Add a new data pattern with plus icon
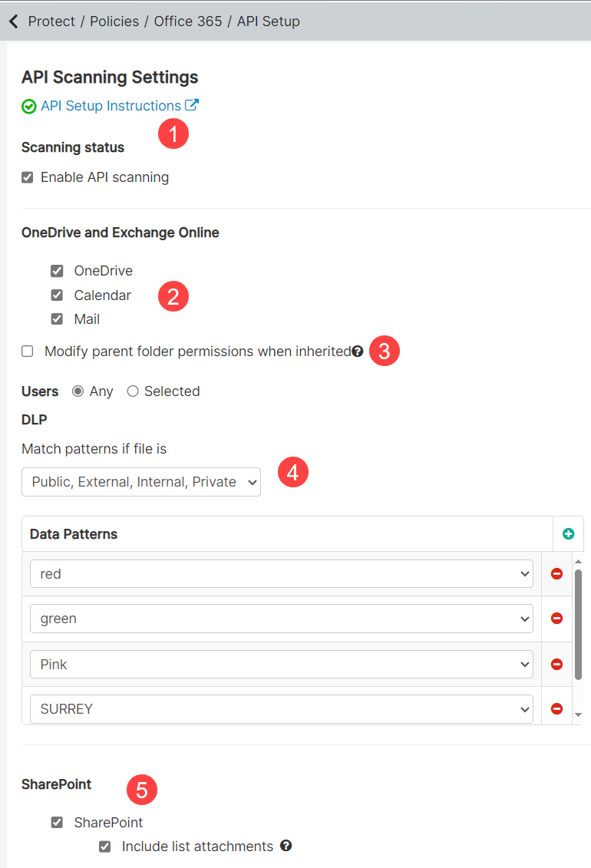591x868 pixels. click(568, 533)
